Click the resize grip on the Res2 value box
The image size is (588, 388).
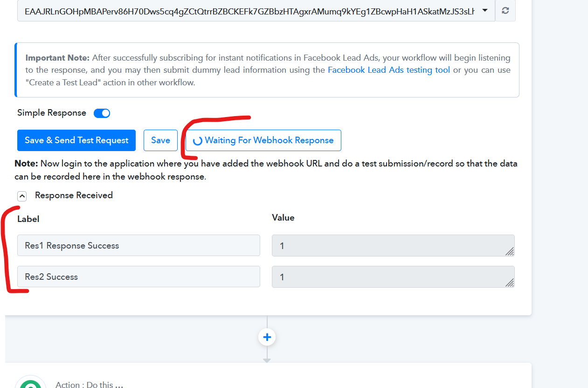pos(510,283)
